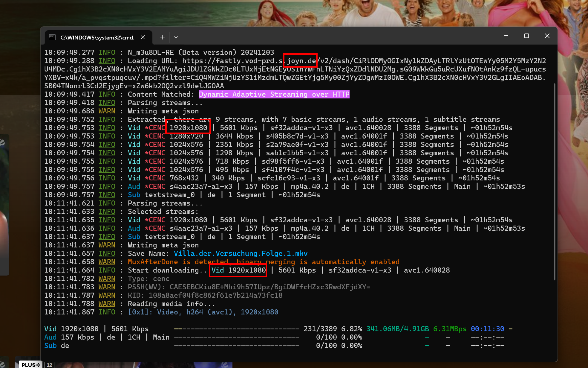Click the empty title bar area of the terminal

(329, 37)
